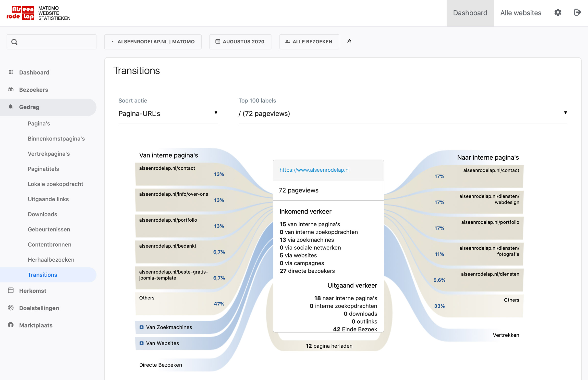Open Uitgaande links report
Viewport: 588px width, 380px height.
48,199
